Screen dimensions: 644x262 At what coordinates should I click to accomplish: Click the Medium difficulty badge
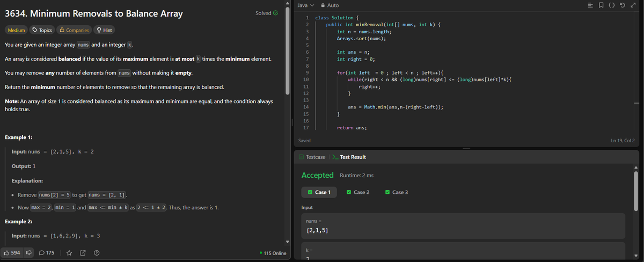[16, 30]
